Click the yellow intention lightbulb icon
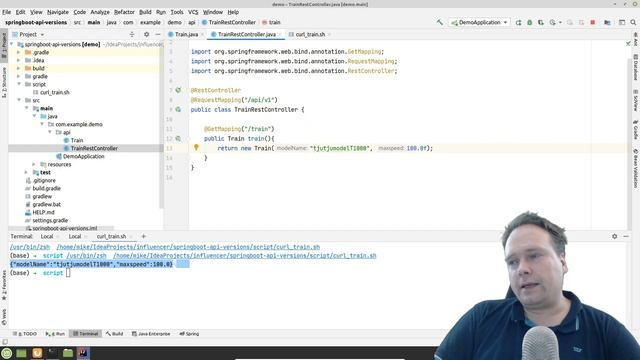The width and height of the screenshot is (640, 360). (196, 147)
